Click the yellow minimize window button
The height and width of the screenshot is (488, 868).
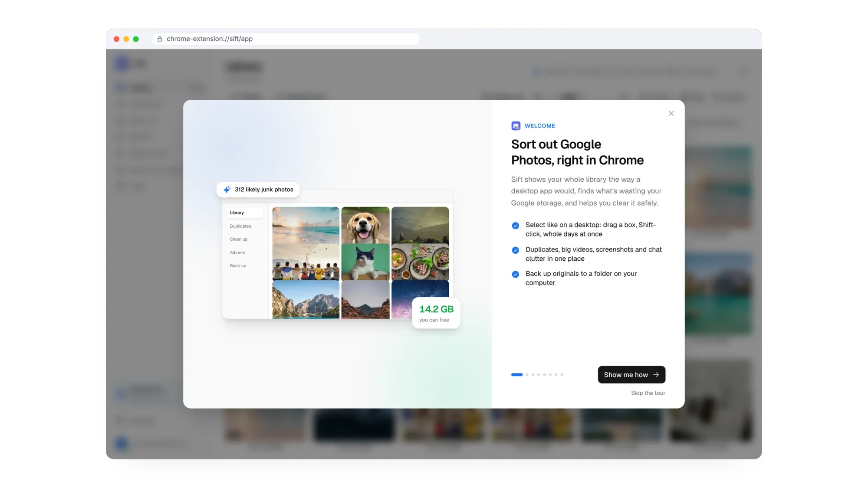tap(126, 39)
